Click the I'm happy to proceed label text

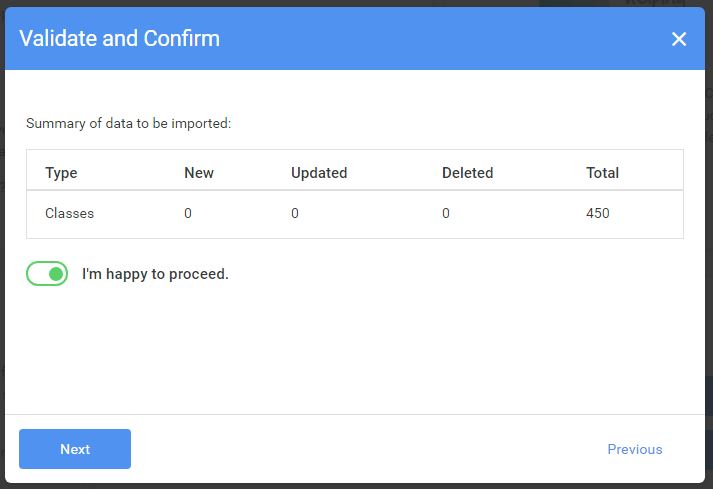point(155,274)
